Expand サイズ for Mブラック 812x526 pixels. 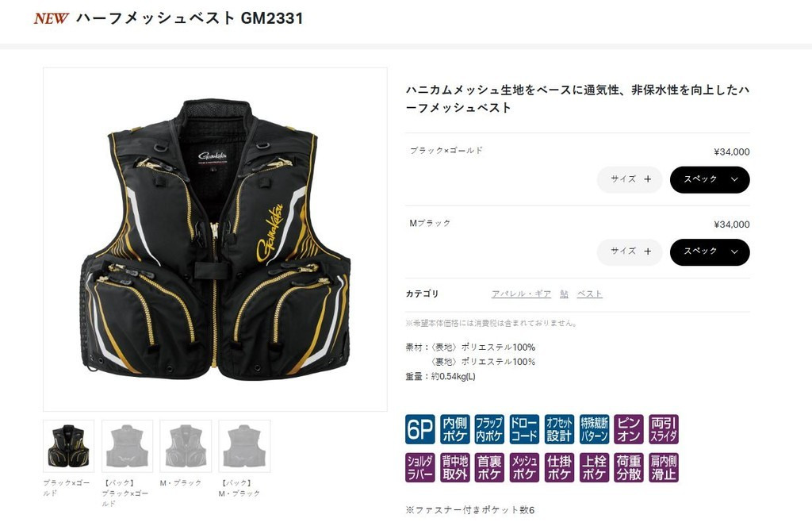pos(630,251)
